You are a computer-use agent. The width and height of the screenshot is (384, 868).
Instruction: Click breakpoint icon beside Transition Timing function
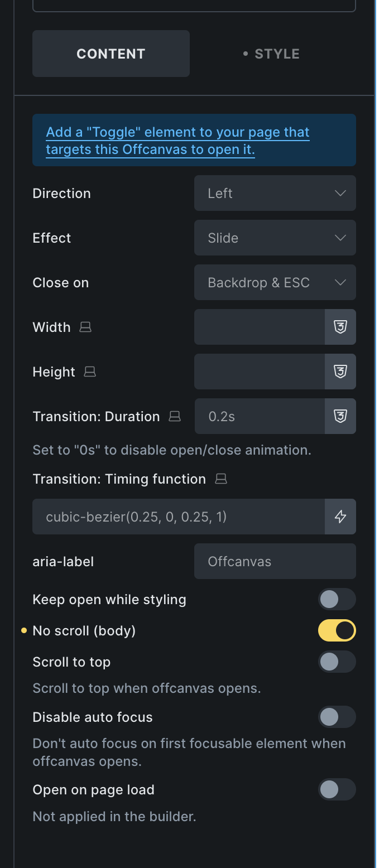click(221, 479)
